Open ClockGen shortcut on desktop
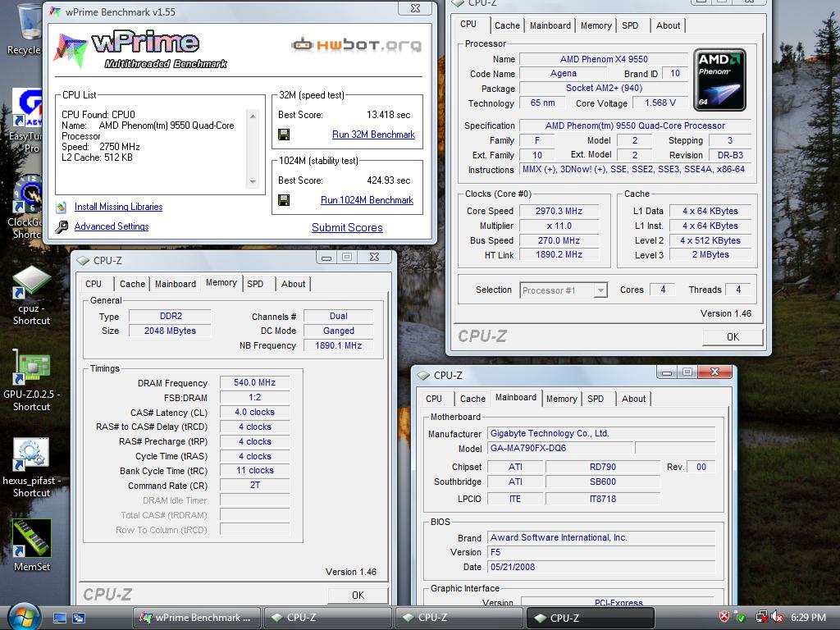Image resolution: width=840 pixels, height=630 pixels. click(27, 195)
